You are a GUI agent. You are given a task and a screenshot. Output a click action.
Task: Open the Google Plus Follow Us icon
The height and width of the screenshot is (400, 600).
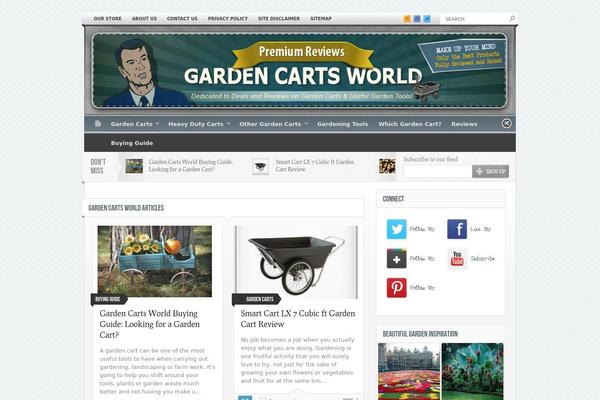pyautogui.click(x=396, y=258)
